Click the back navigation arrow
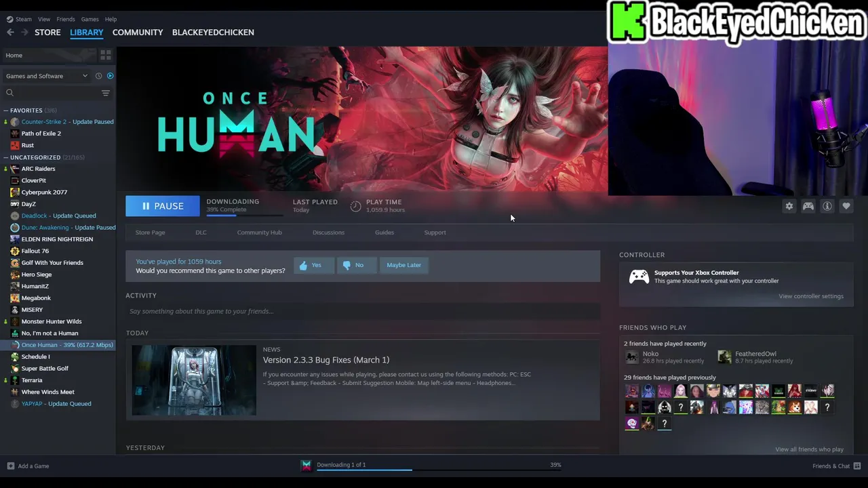Screen dimensions: 868x488 (10, 32)
